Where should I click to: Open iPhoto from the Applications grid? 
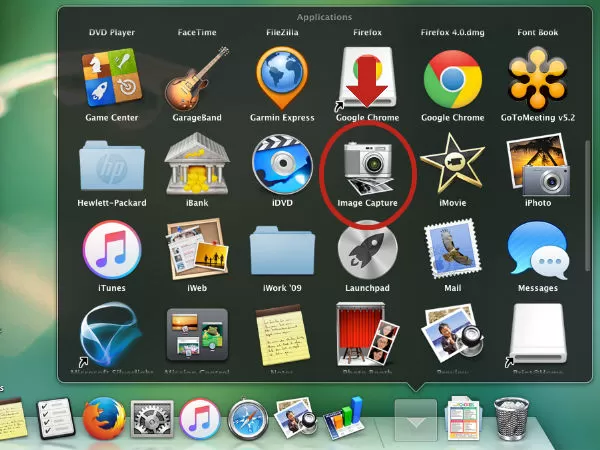538,164
